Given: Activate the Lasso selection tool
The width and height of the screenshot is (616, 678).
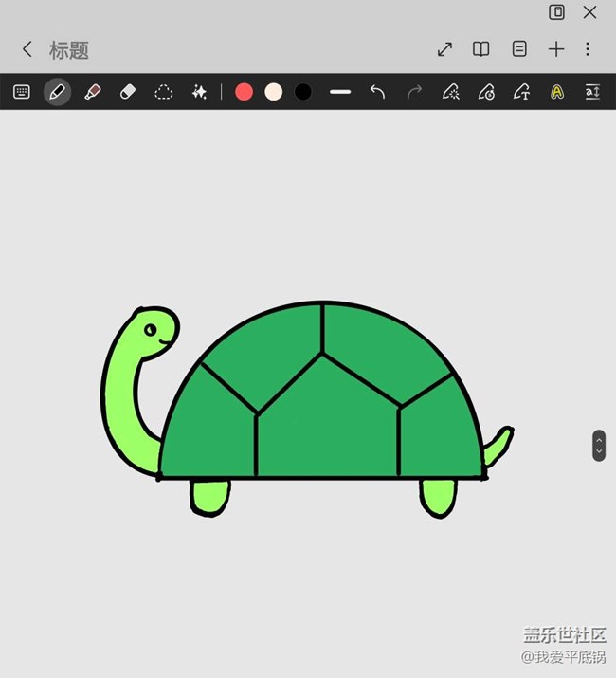Looking at the screenshot, I should click(164, 92).
